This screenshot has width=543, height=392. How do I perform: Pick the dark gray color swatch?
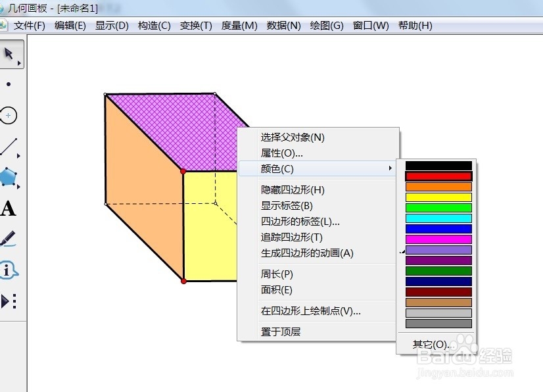point(438,324)
